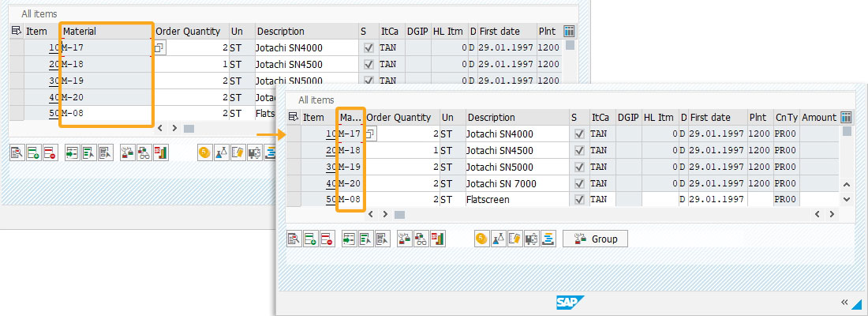Toggle S checkbox for Jotachi SN4000 in front window
Screen dimensions: 868x316
click(580, 134)
